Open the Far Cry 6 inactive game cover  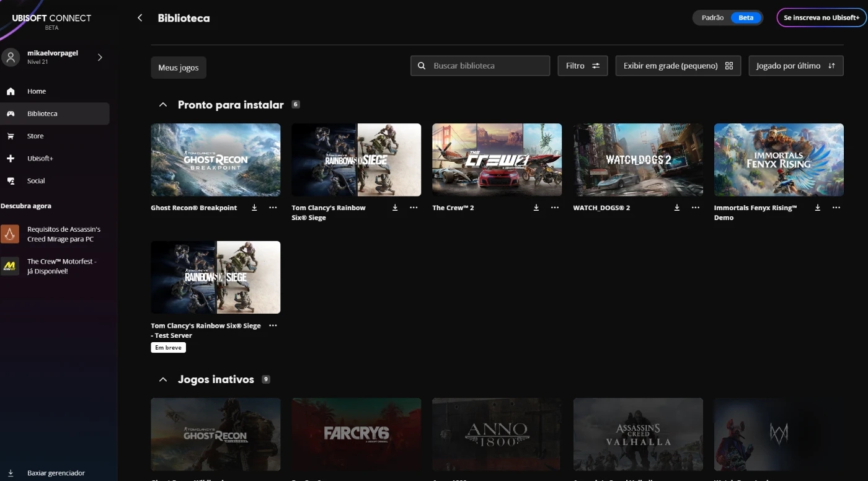[356, 434]
